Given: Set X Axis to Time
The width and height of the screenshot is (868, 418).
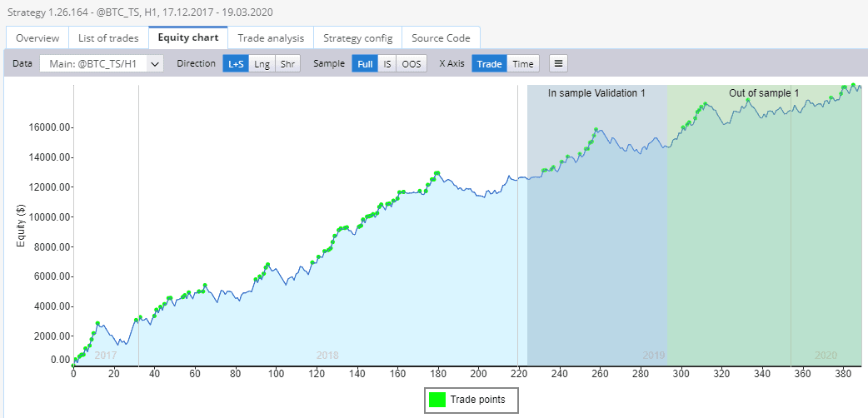Looking at the screenshot, I should tap(522, 63).
